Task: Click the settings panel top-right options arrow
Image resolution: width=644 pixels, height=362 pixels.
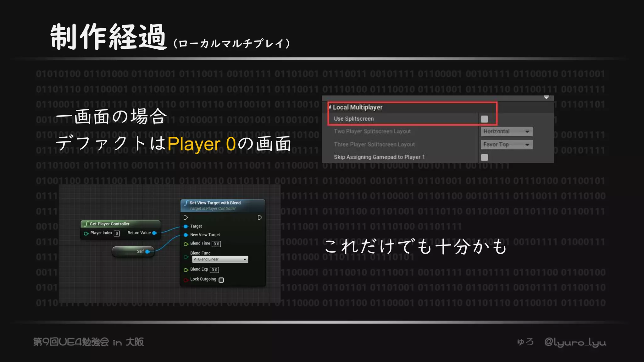Action: [547, 97]
